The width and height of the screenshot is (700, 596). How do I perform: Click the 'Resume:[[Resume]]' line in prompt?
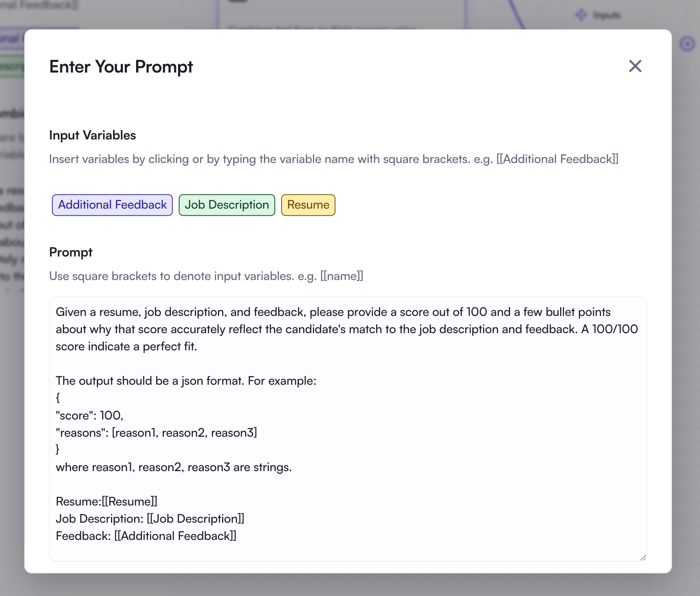tap(107, 501)
